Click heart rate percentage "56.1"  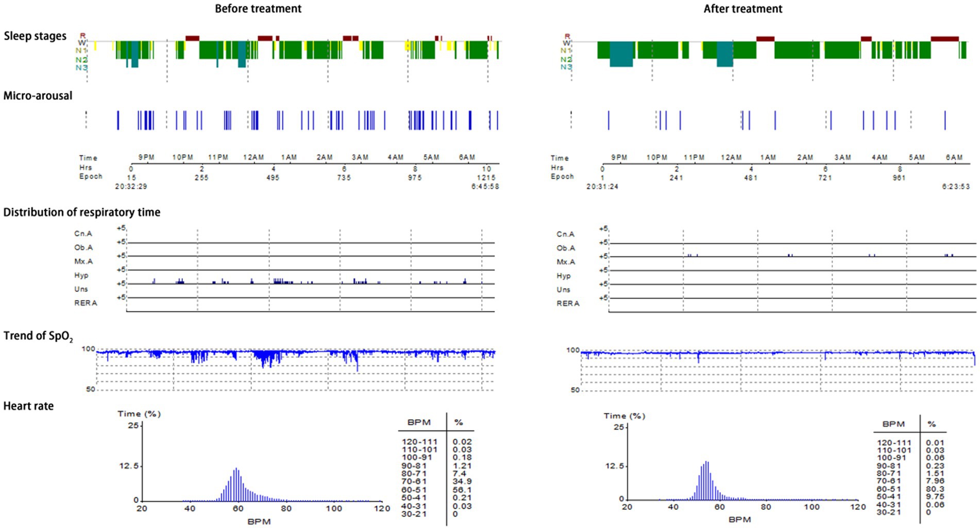pyautogui.click(x=462, y=489)
